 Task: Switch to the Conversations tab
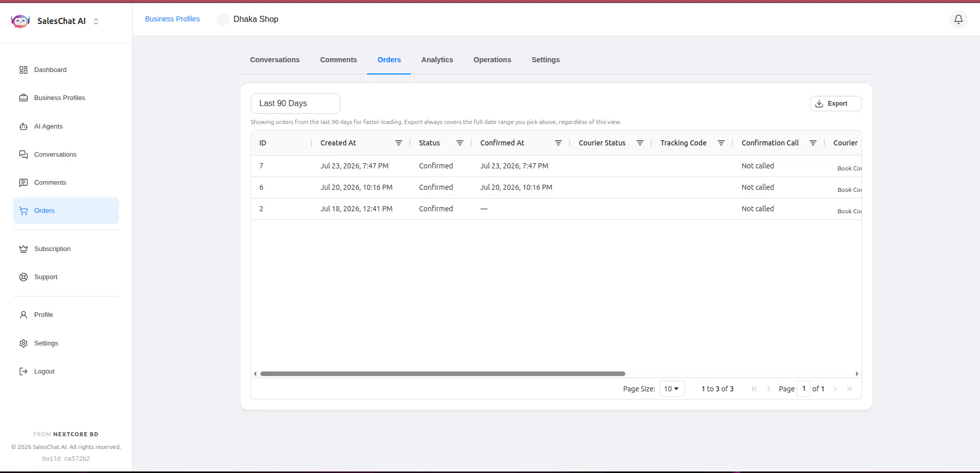click(275, 60)
